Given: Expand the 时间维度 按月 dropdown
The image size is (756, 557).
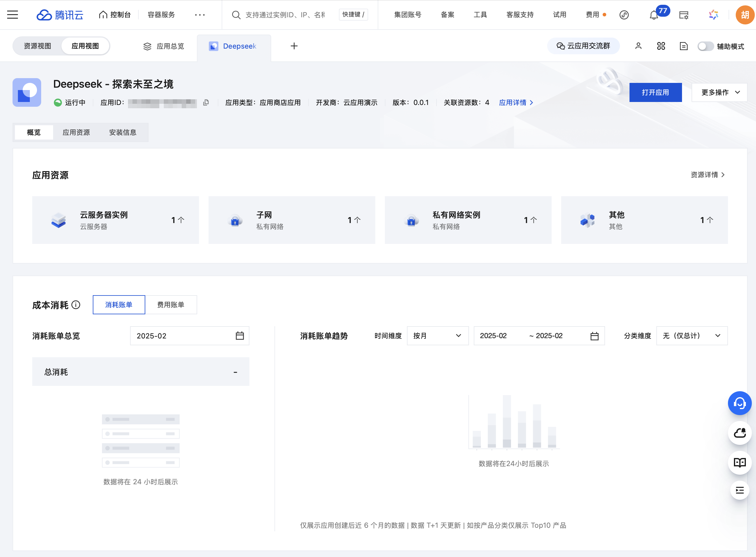Looking at the screenshot, I should coord(438,336).
